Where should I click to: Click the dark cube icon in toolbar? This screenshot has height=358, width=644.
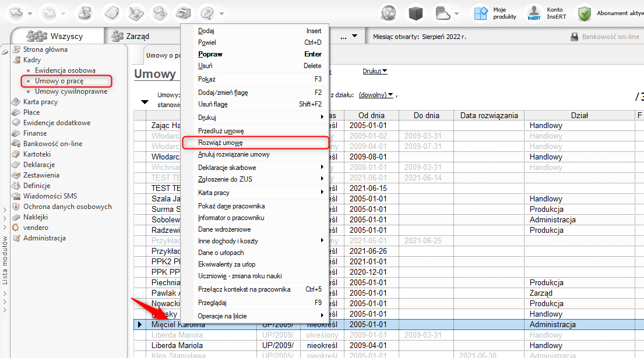click(416, 13)
